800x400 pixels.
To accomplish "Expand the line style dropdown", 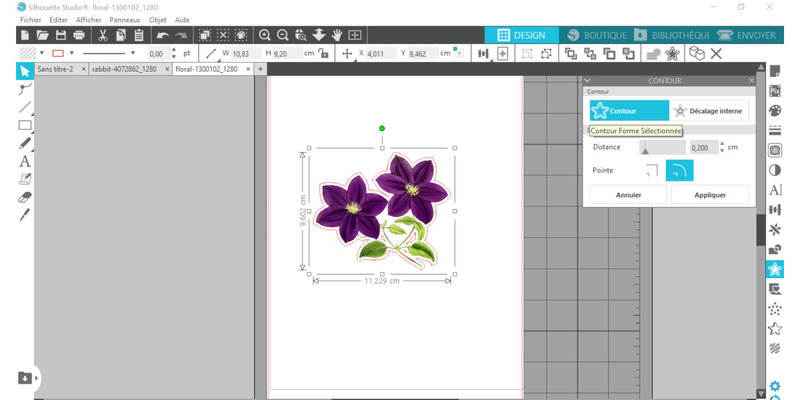I will coord(132,53).
